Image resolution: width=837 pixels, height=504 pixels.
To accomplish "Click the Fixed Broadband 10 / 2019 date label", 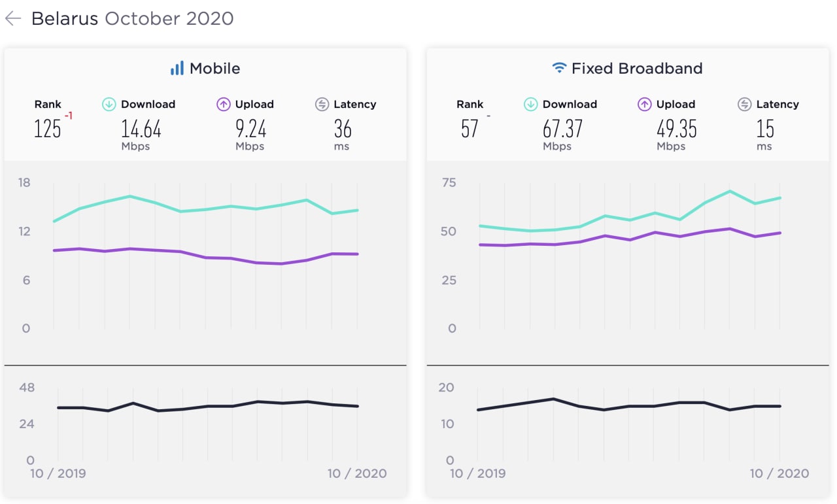I will pos(478,473).
